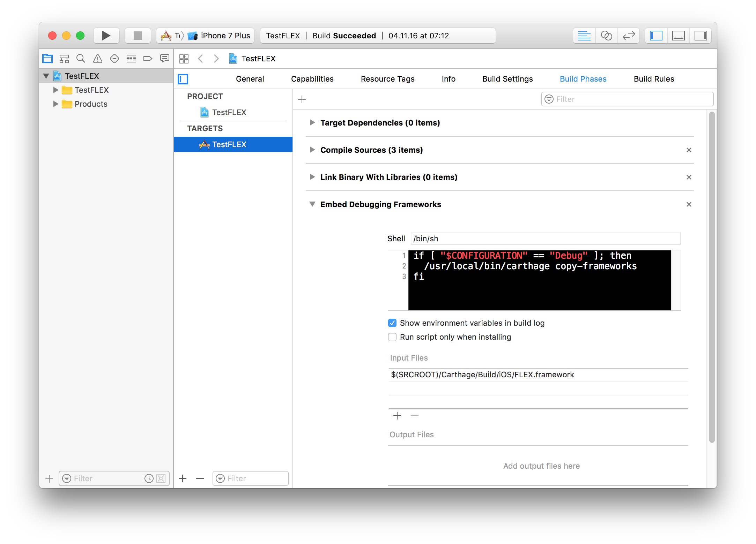
Task: Click the Shell path input field
Action: [x=545, y=239]
